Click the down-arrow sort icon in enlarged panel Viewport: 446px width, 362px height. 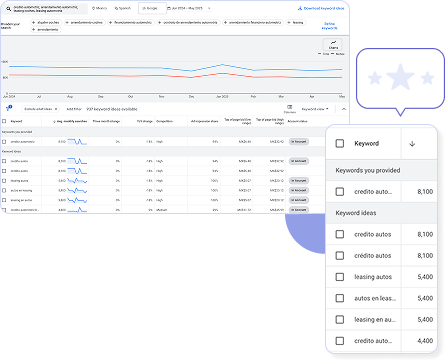412,144
